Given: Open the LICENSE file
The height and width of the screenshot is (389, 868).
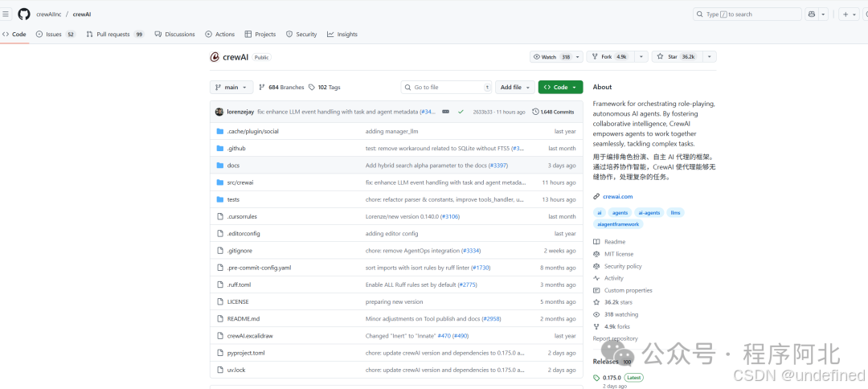Looking at the screenshot, I should [x=237, y=301].
